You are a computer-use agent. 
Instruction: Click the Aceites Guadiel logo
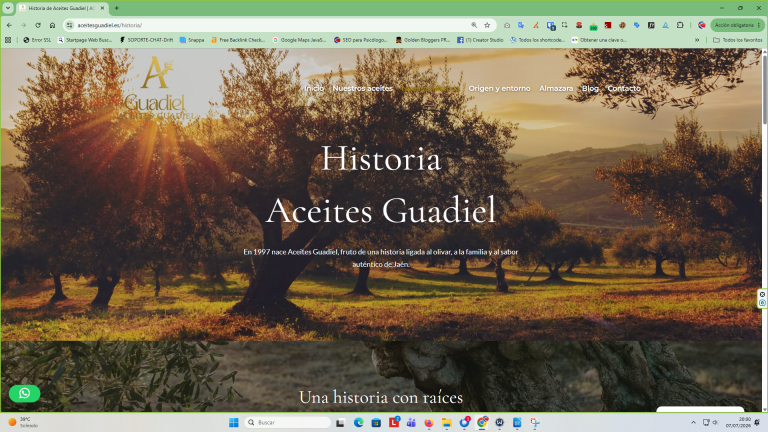click(x=156, y=87)
